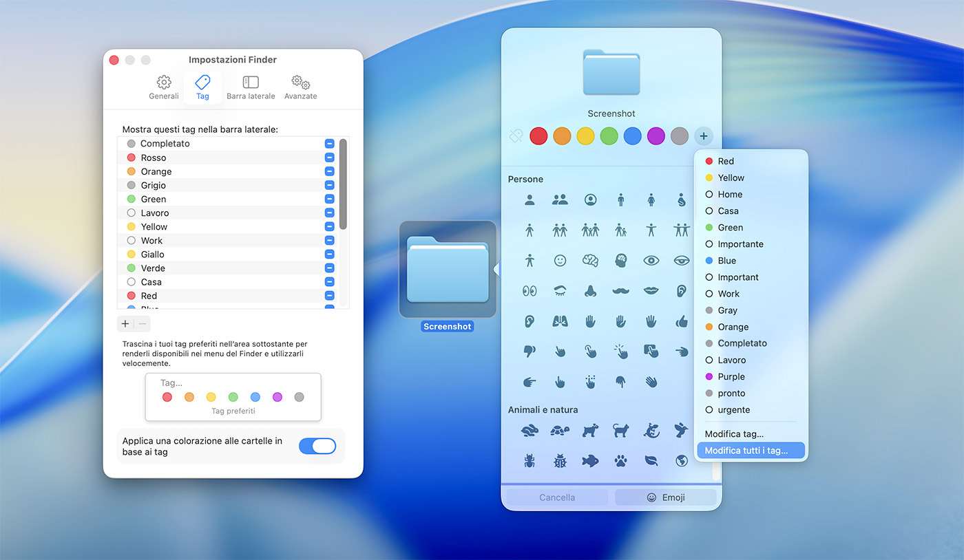Toggle sidebar checkbox for Casa in Finder settings
The image size is (964, 560).
[x=330, y=281]
